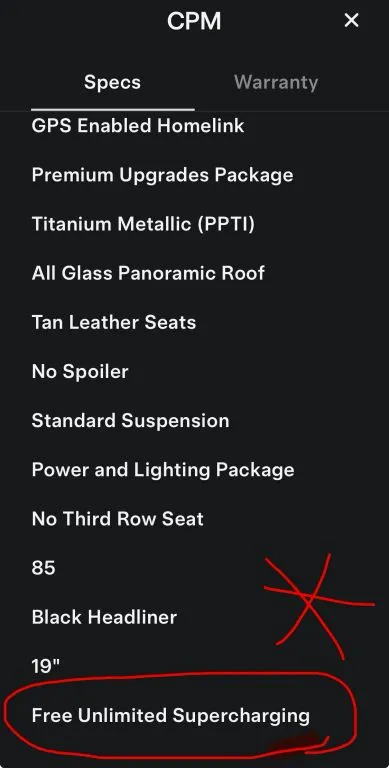Click the No Spoiler spec line
The height and width of the screenshot is (768, 389).
click(80, 372)
